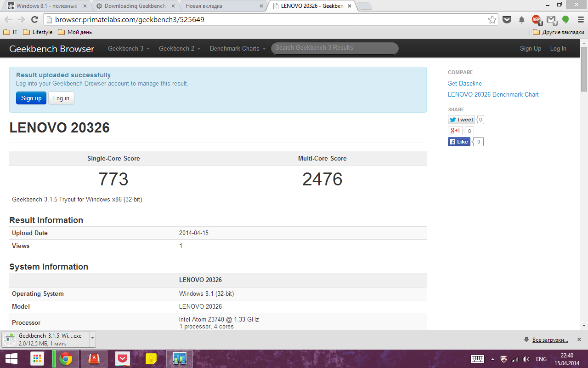This screenshot has width=588, height=368.
Task: Click the Log in button in the alert
Action: (x=61, y=98)
